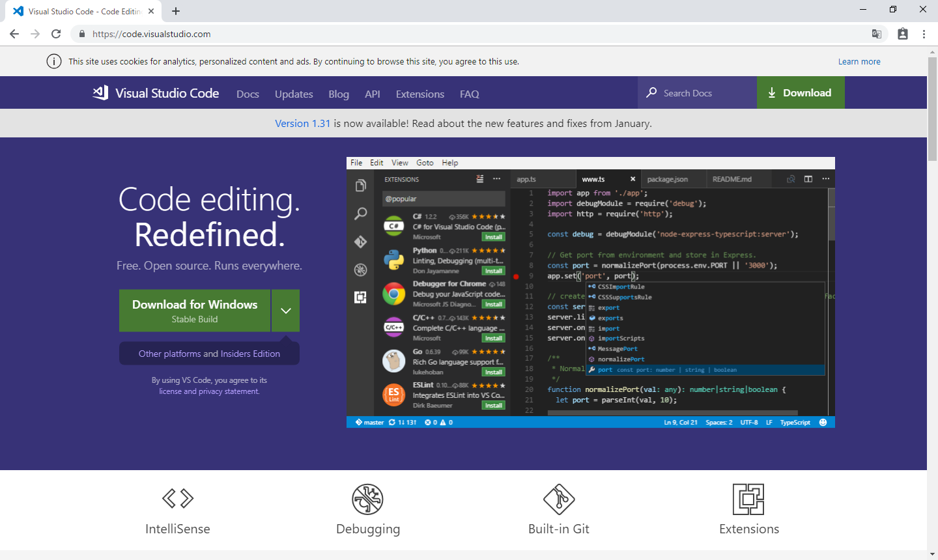This screenshot has width=938, height=560.
Task: Open the FAQ navigation item
Action: (x=469, y=94)
